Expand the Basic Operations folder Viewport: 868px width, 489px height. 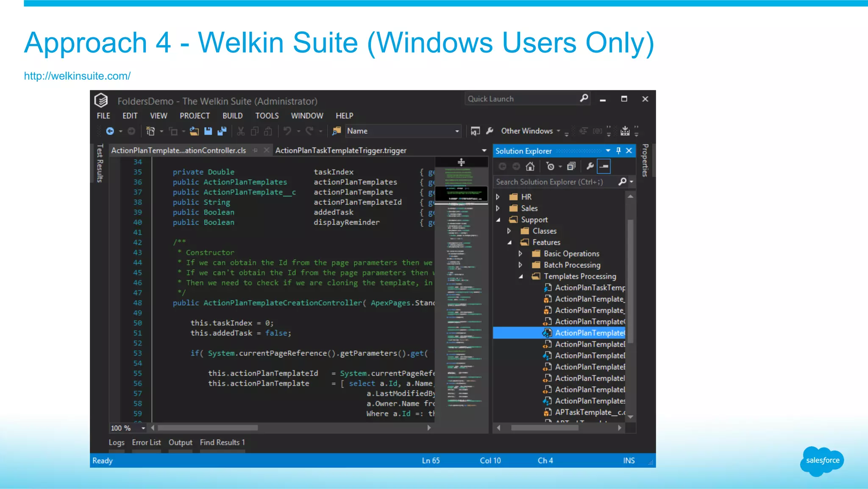click(520, 254)
